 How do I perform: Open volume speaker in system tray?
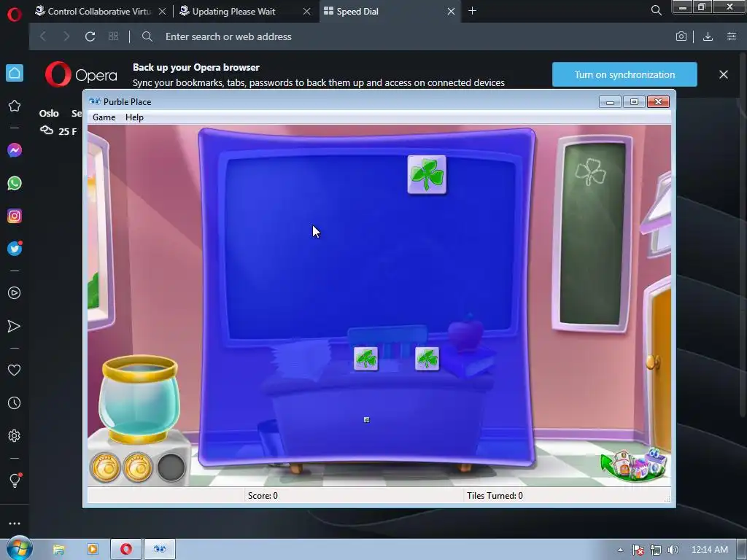tap(673, 550)
